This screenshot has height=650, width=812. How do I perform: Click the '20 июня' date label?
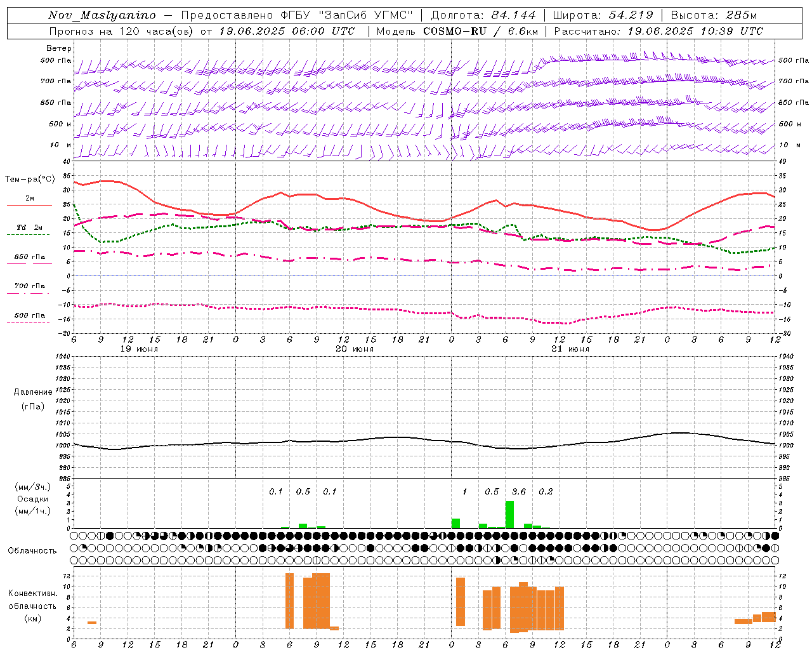pos(355,349)
